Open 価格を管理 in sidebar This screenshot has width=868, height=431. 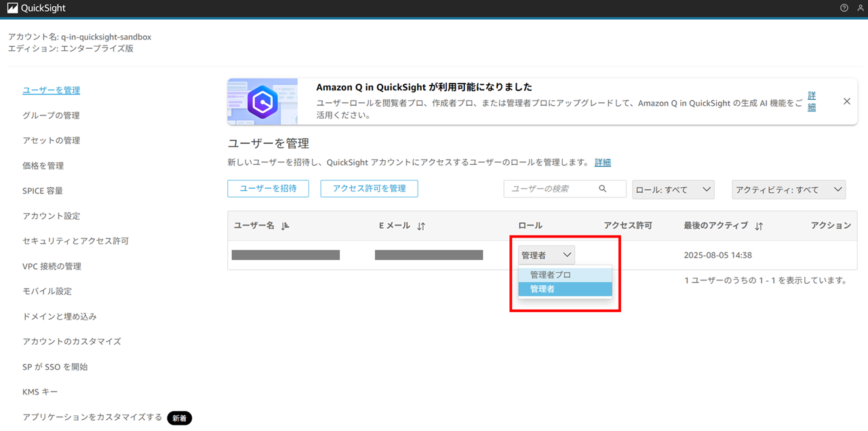(43, 166)
